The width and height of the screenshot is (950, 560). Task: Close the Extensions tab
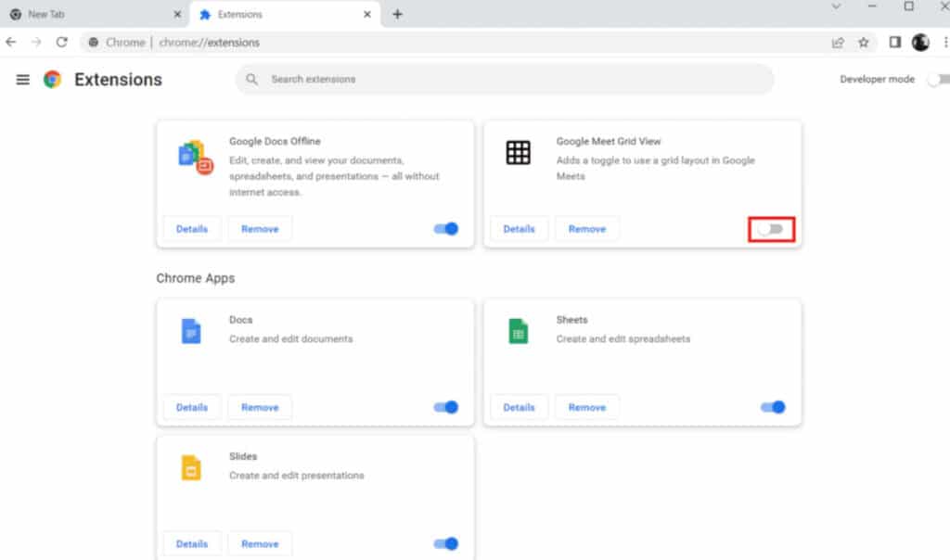click(x=367, y=15)
